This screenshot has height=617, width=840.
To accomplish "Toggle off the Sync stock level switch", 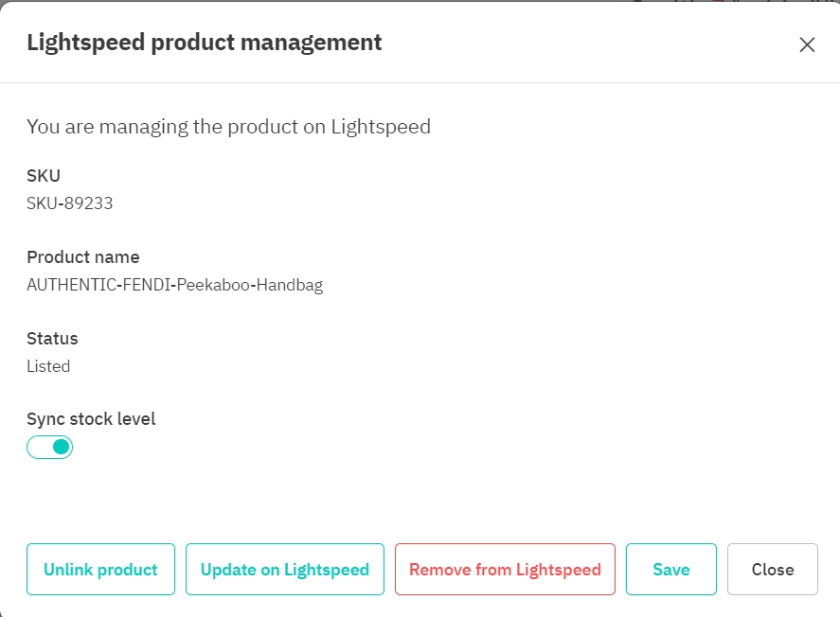I will (x=49, y=447).
